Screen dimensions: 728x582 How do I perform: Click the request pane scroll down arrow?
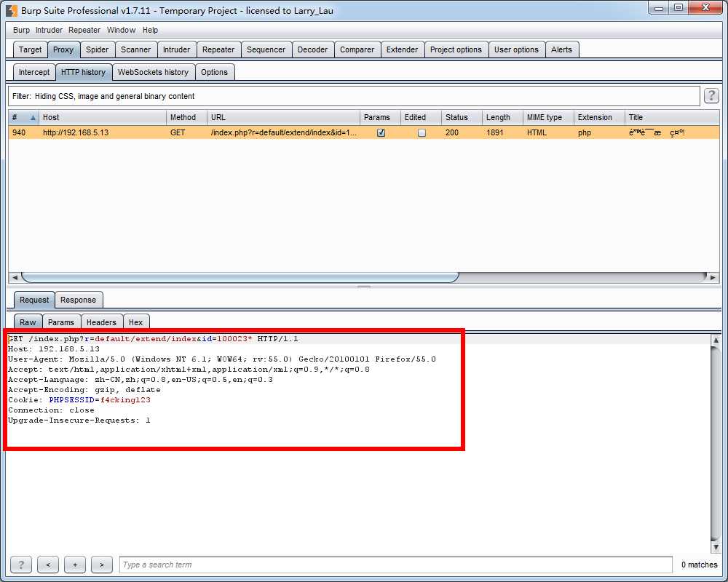point(716,547)
